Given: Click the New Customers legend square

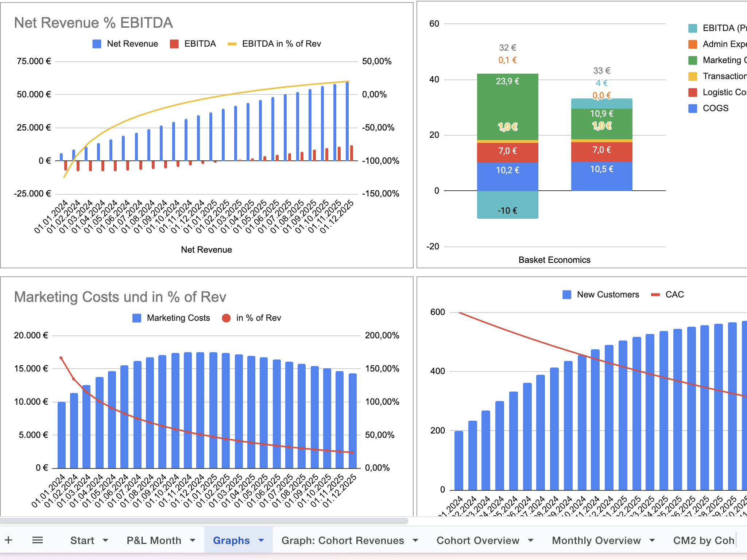Looking at the screenshot, I should pos(567,295).
